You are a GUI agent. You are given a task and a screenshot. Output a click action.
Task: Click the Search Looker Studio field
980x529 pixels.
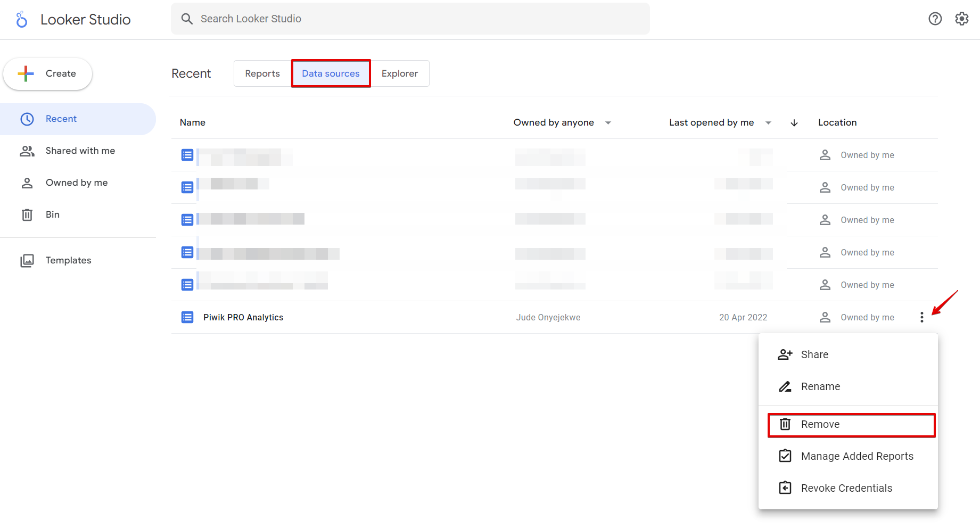tap(410, 19)
